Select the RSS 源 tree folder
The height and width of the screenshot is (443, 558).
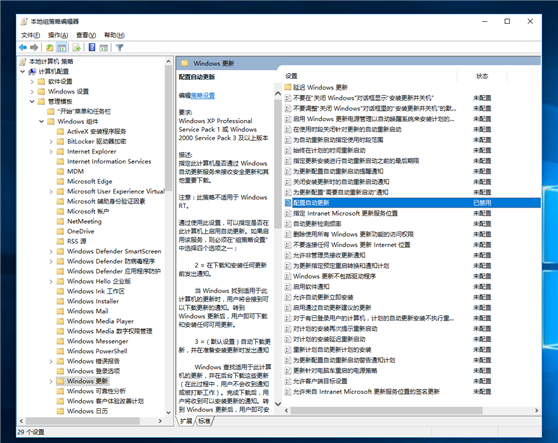[77, 241]
